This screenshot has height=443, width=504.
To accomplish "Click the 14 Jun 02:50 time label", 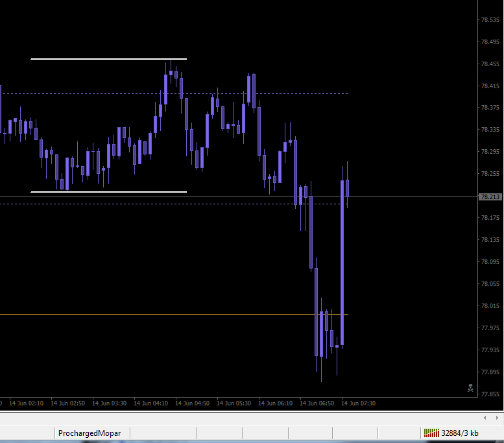I will [x=68, y=403].
